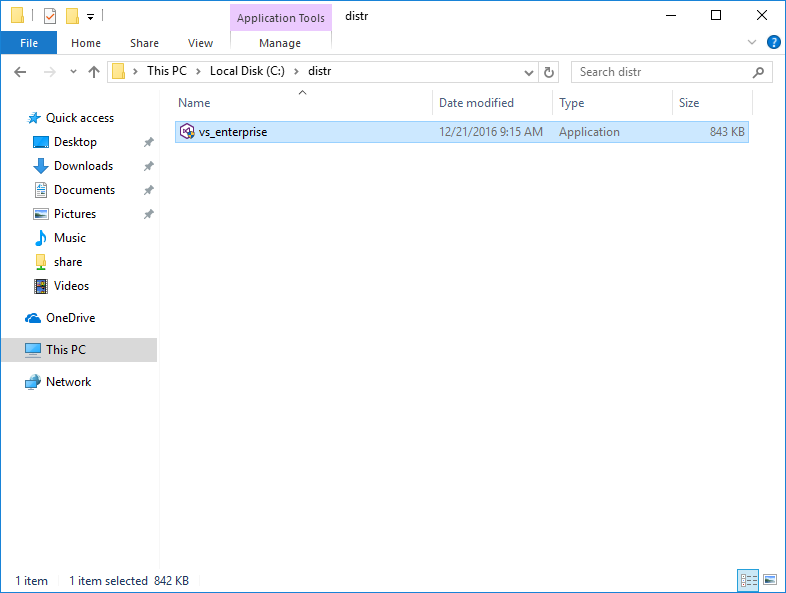Click 'distr' in the address breadcrumb
The width and height of the screenshot is (786, 593).
(319, 71)
